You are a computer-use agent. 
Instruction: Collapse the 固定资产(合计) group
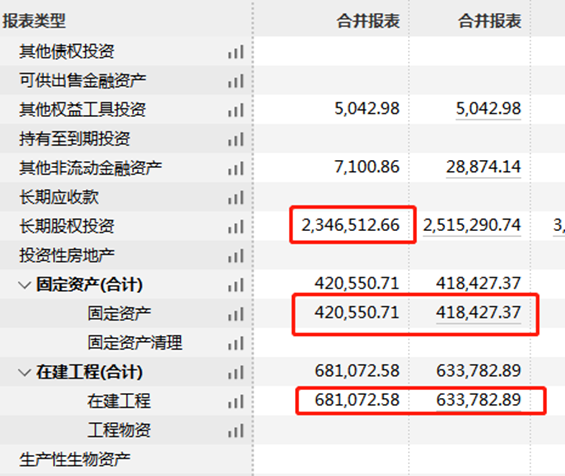25,285
